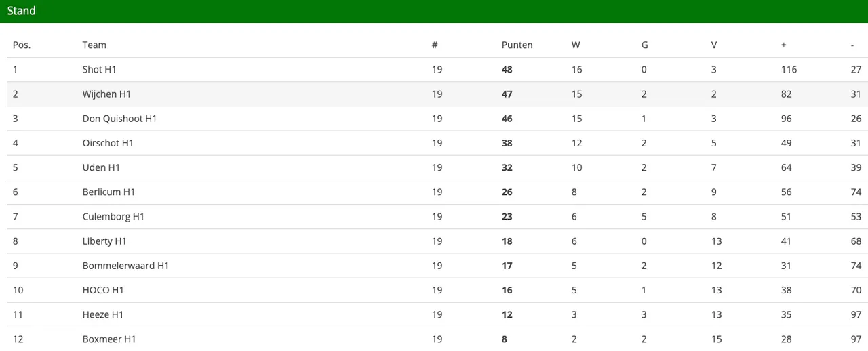
Task: Select the Uden H1 team row
Action: click(x=101, y=167)
